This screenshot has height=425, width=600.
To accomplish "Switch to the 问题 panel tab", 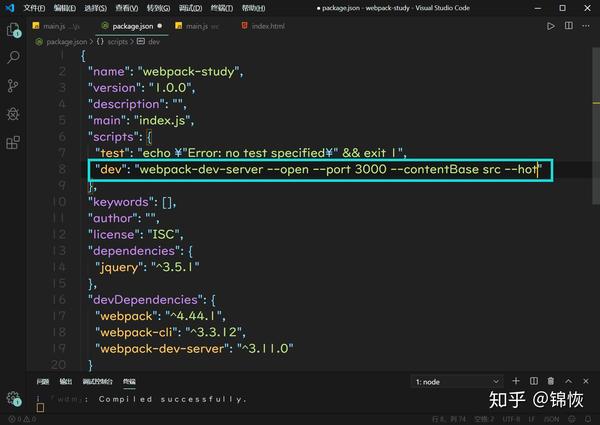I will click(x=43, y=381).
